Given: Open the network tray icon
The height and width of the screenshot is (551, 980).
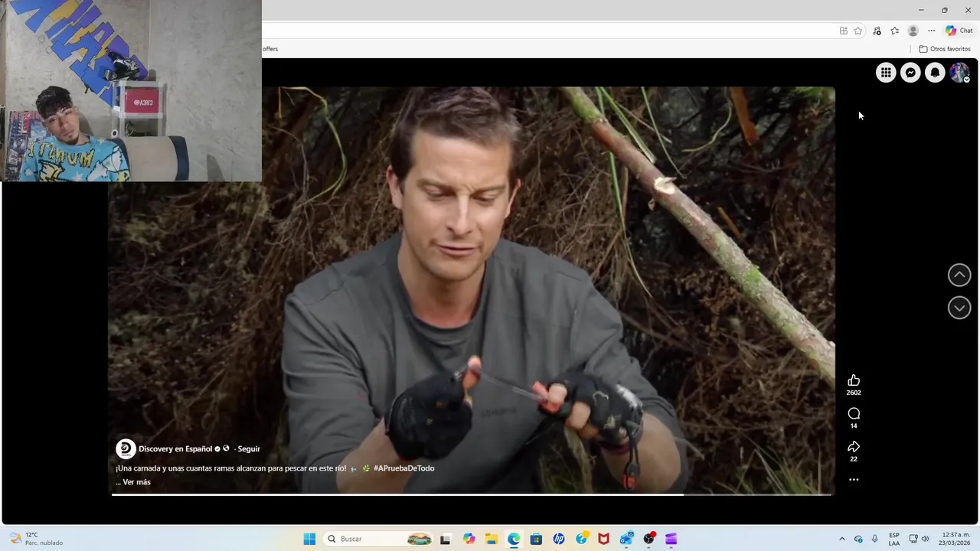Looking at the screenshot, I should [x=913, y=539].
